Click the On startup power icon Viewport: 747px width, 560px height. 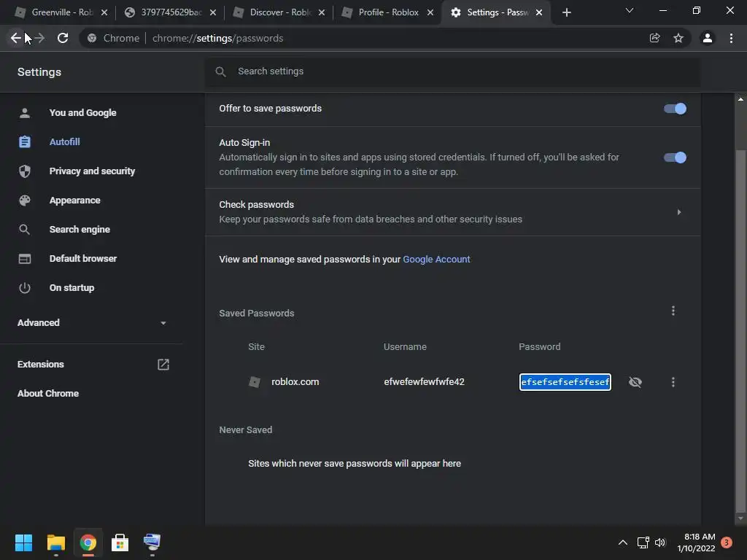point(25,287)
